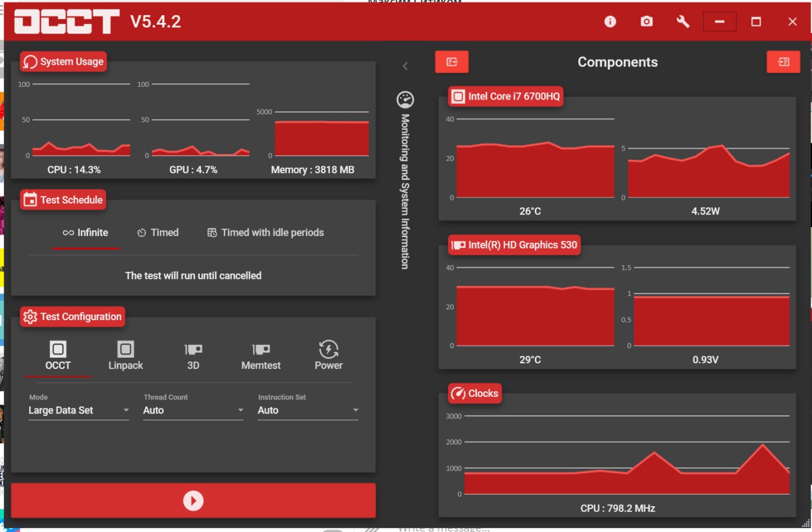Collapse the left panel with chevron arrow
The height and width of the screenshot is (532, 812).
(405, 66)
